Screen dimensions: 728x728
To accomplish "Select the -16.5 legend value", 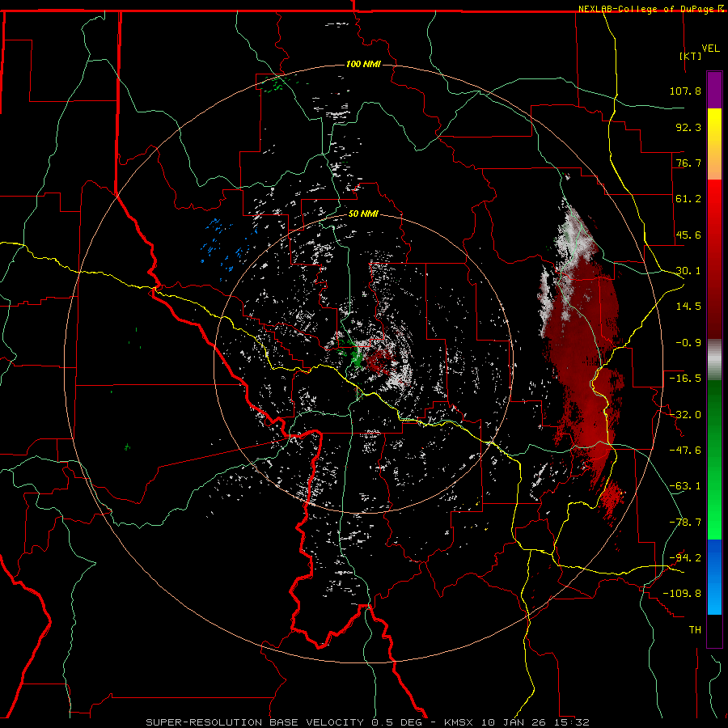I will (685, 379).
